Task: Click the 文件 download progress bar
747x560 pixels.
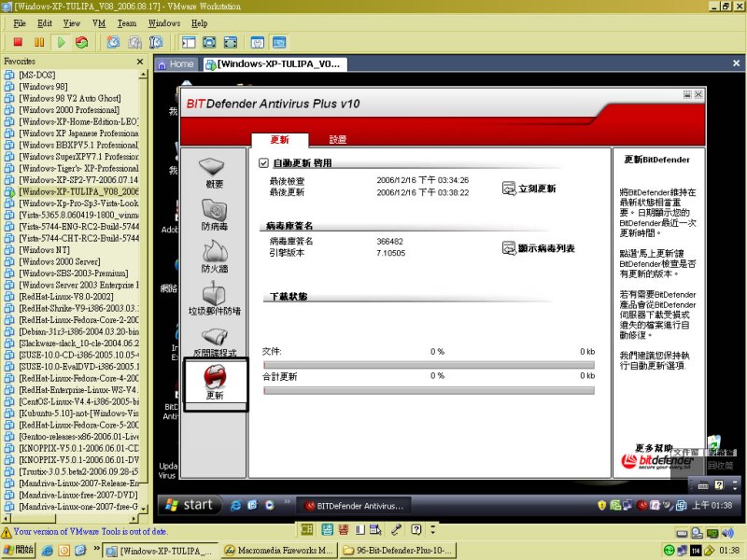Action: (x=429, y=365)
